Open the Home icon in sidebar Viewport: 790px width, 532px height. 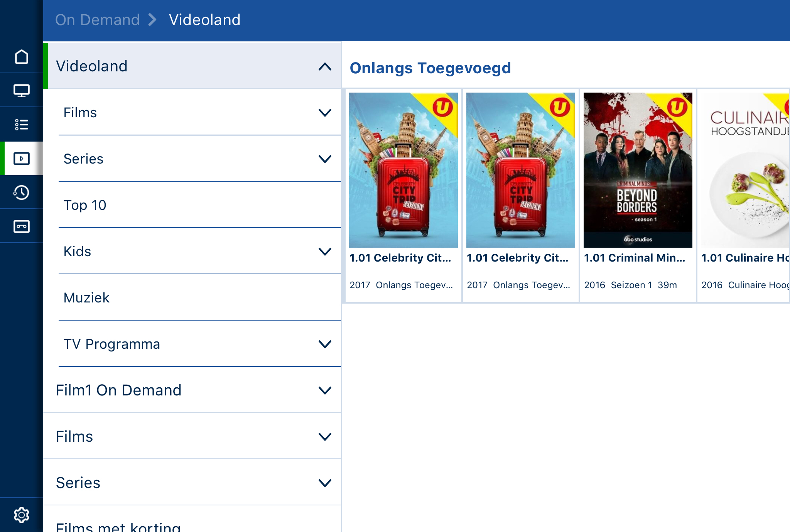pyautogui.click(x=22, y=57)
